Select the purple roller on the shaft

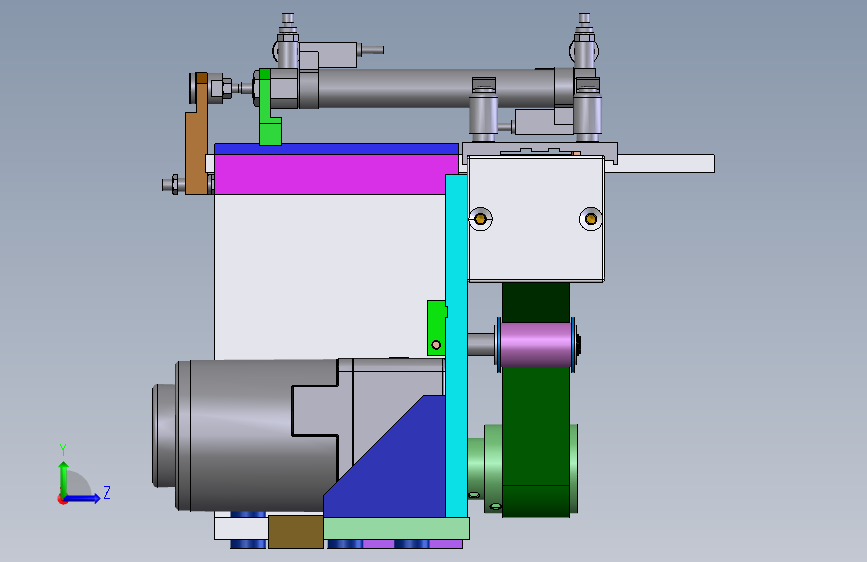tap(536, 345)
